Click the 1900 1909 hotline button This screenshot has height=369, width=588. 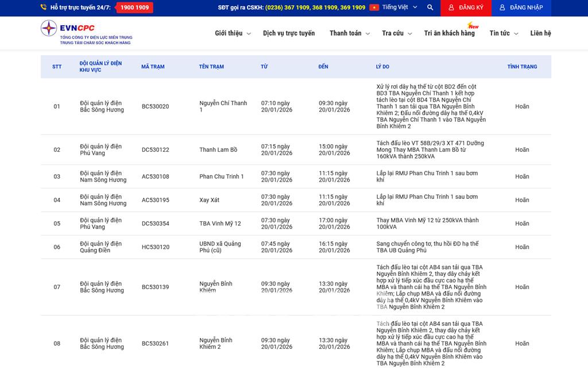tap(134, 7)
